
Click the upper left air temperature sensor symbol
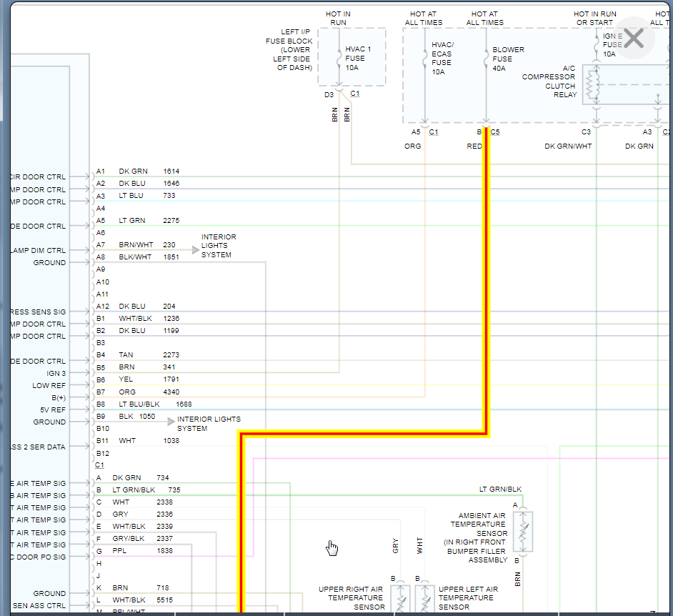(424, 597)
